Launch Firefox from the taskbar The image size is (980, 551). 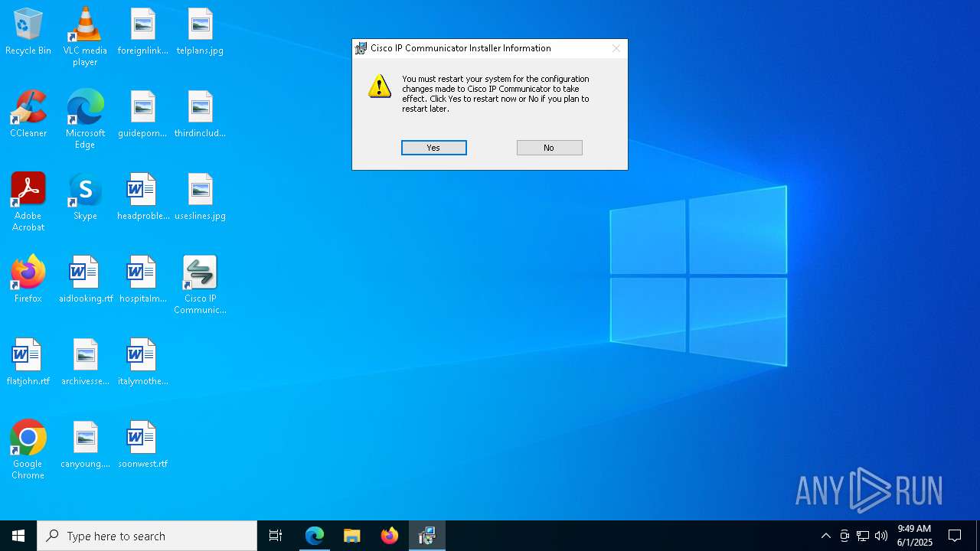coord(390,536)
